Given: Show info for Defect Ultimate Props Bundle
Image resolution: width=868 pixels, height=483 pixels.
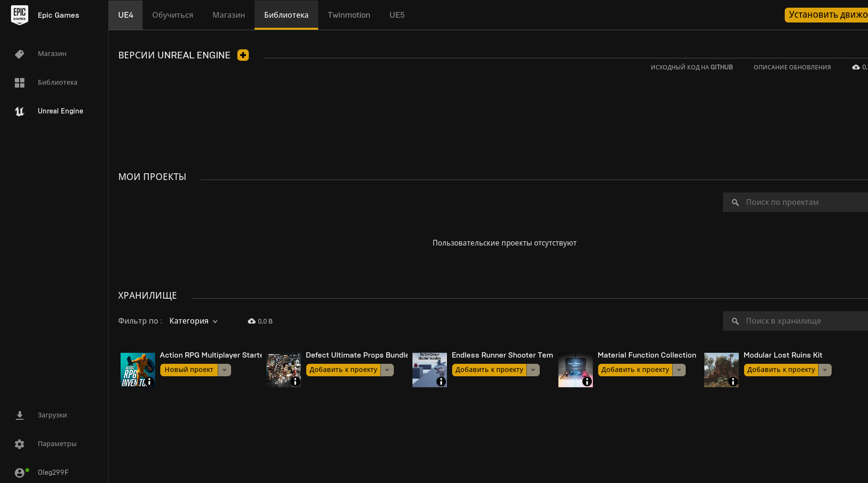Looking at the screenshot, I should coord(295,382).
